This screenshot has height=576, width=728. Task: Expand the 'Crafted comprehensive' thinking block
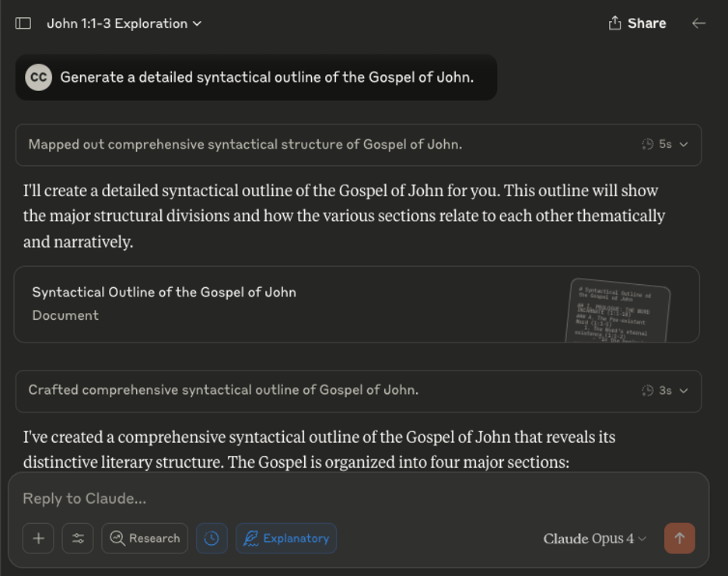pos(358,391)
